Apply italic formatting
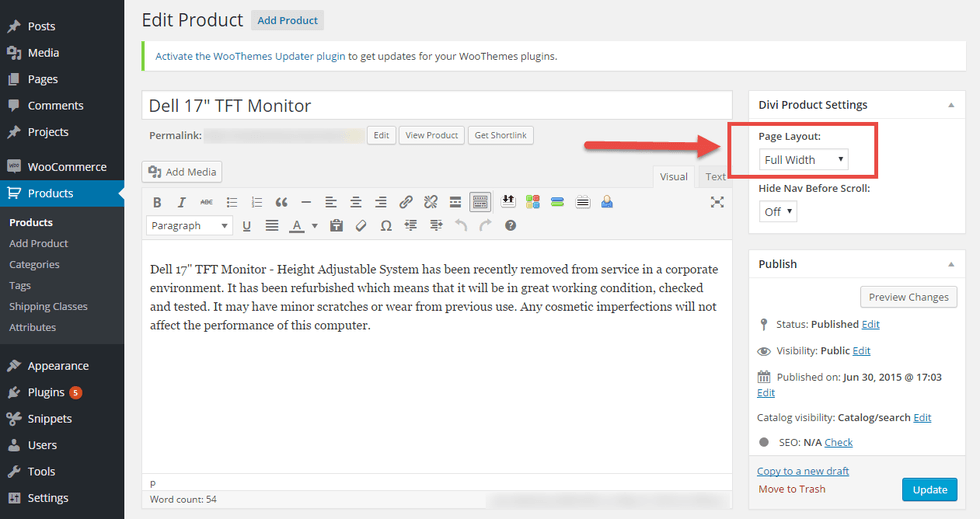The height and width of the screenshot is (519, 980). pyautogui.click(x=181, y=202)
